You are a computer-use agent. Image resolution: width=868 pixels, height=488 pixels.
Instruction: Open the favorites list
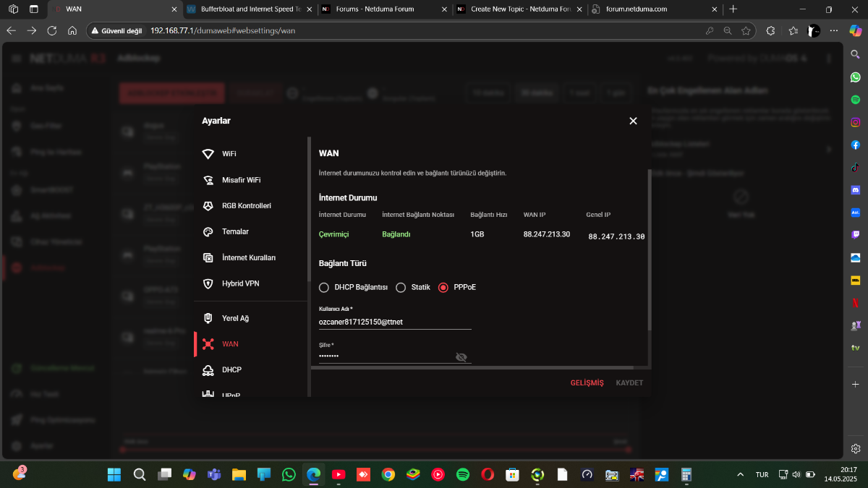coord(793,31)
